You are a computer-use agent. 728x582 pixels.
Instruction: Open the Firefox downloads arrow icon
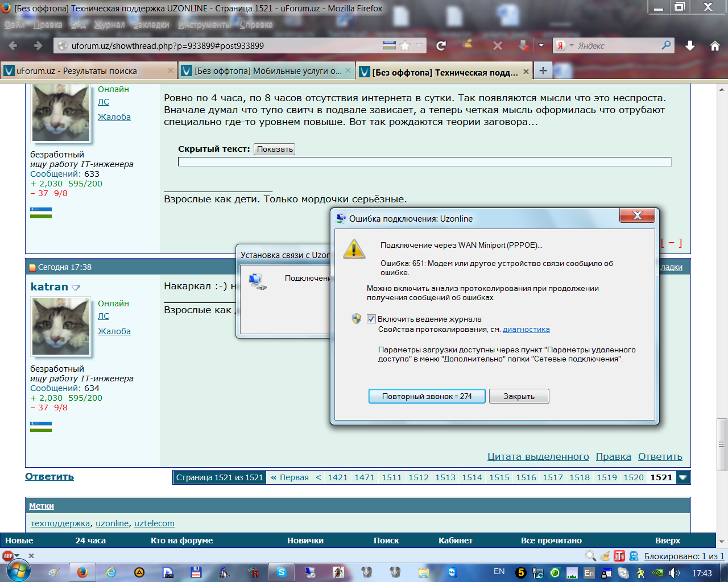690,46
